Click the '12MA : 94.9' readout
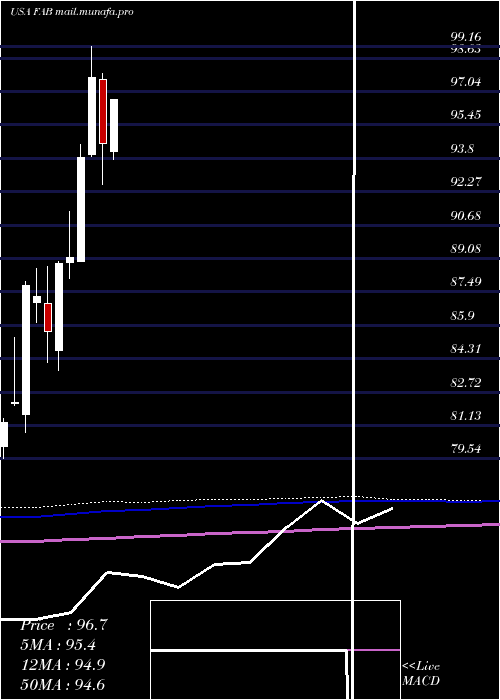The image size is (500, 700). [x=62, y=665]
